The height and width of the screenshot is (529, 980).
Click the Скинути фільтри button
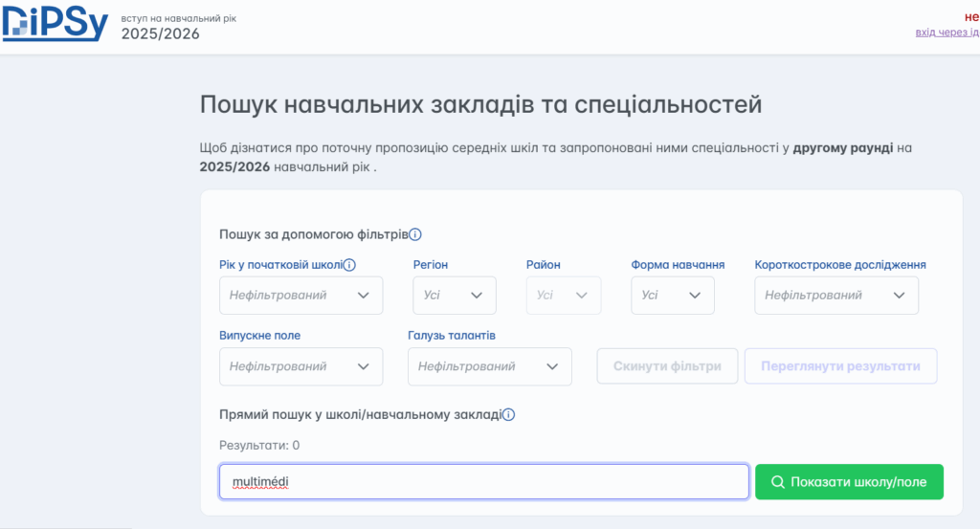(667, 366)
